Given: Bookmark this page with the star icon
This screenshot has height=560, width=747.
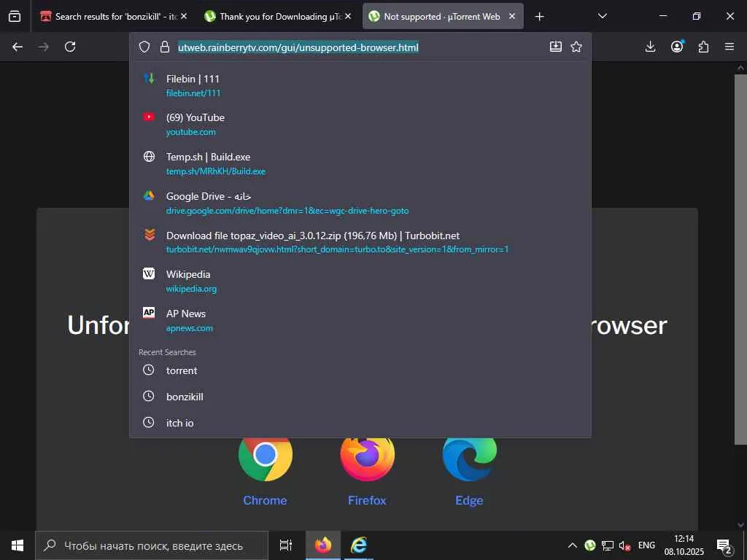Looking at the screenshot, I should tap(576, 46).
